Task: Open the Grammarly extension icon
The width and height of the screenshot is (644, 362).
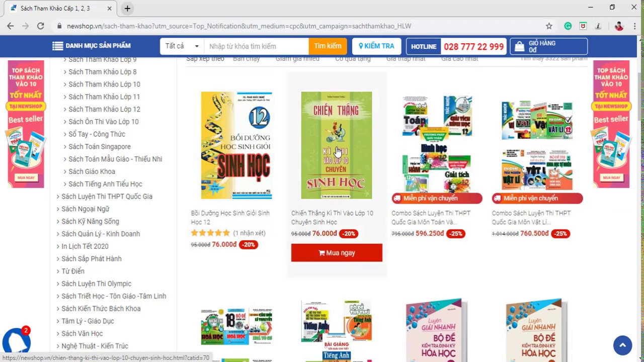Action: coord(568,26)
